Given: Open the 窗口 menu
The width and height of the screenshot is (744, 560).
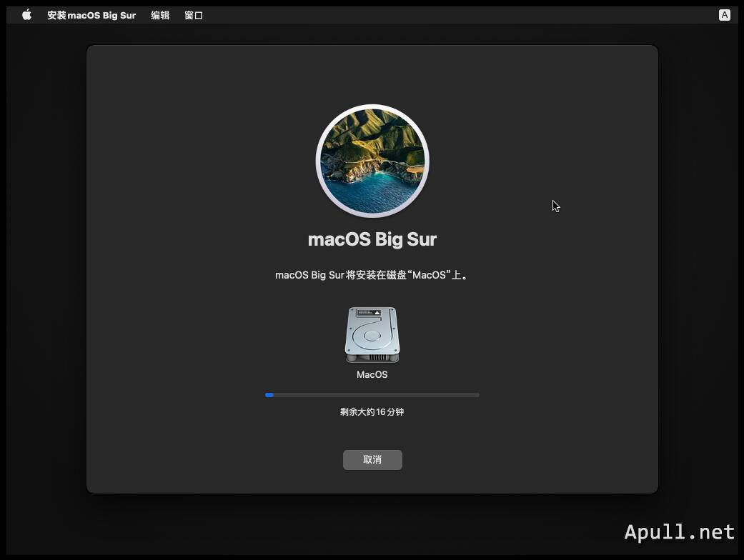Looking at the screenshot, I should [194, 15].
